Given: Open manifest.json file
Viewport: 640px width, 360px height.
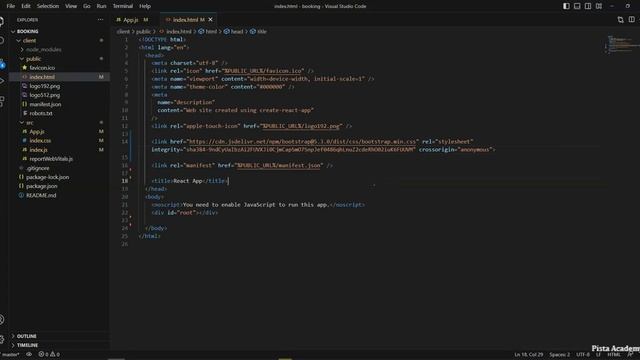Looking at the screenshot, I should point(45,104).
